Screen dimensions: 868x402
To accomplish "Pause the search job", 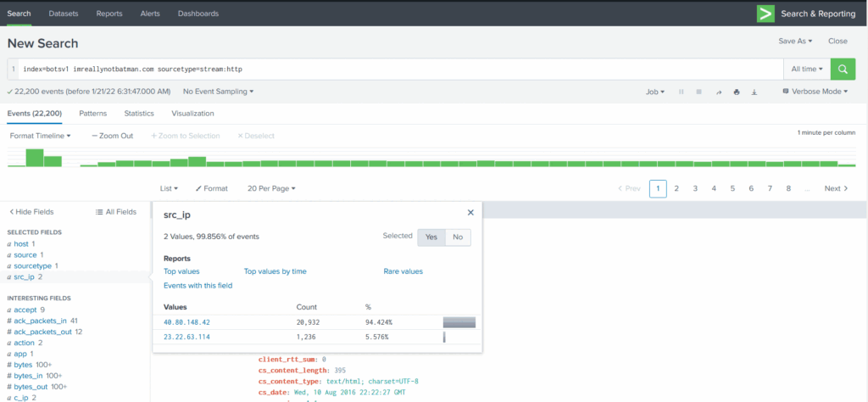I will (682, 92).
